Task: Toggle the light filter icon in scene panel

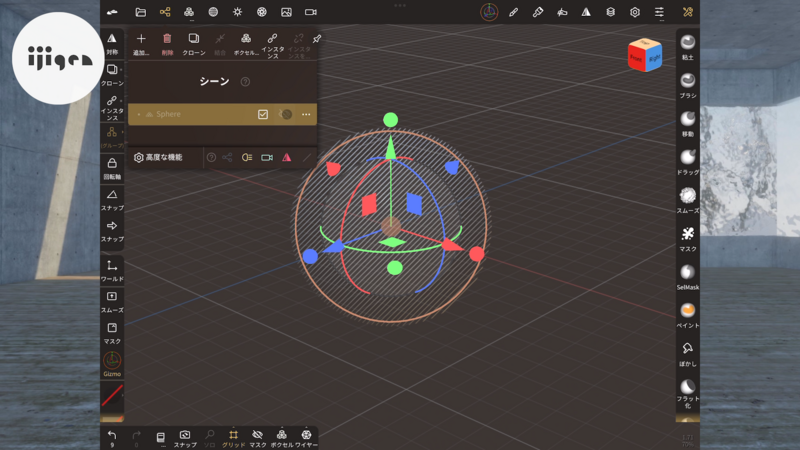Action: click(x=247, y=158)
